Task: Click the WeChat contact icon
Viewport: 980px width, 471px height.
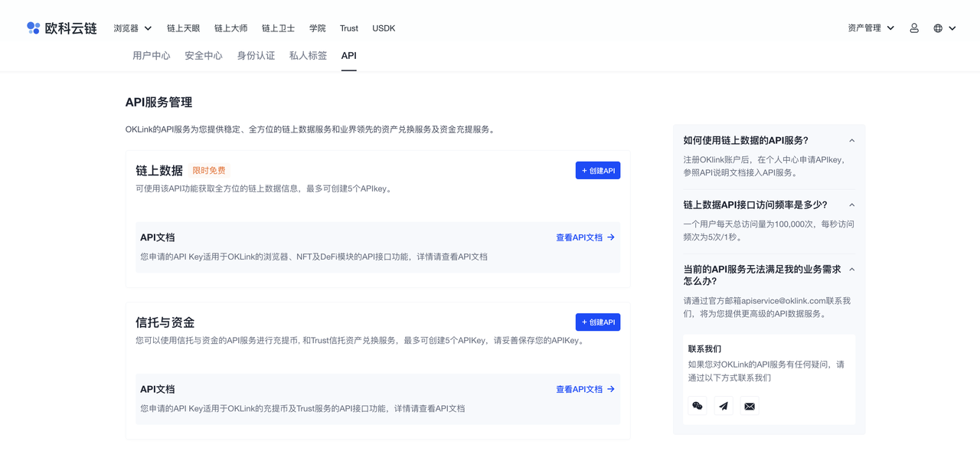Action: point(697,406)
